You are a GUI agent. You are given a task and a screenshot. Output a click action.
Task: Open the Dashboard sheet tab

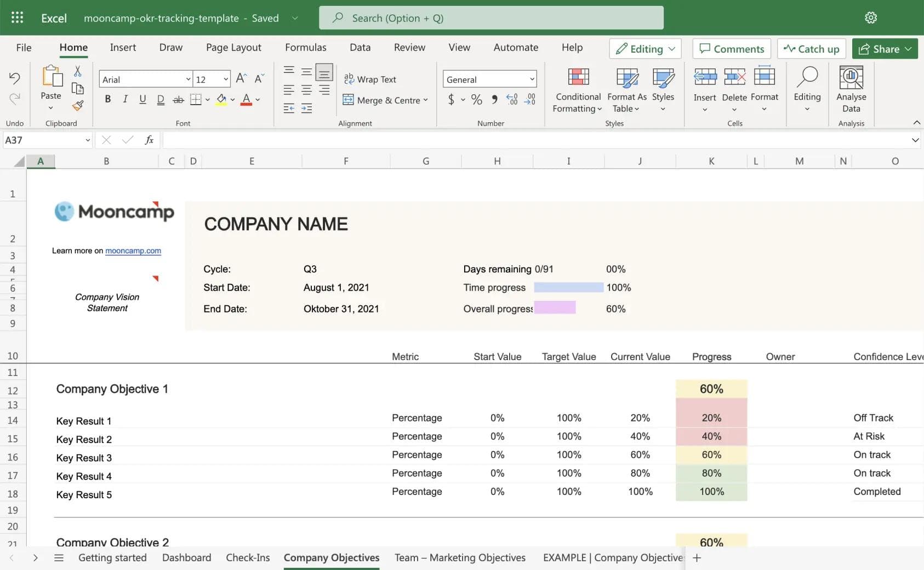[186, 557]
